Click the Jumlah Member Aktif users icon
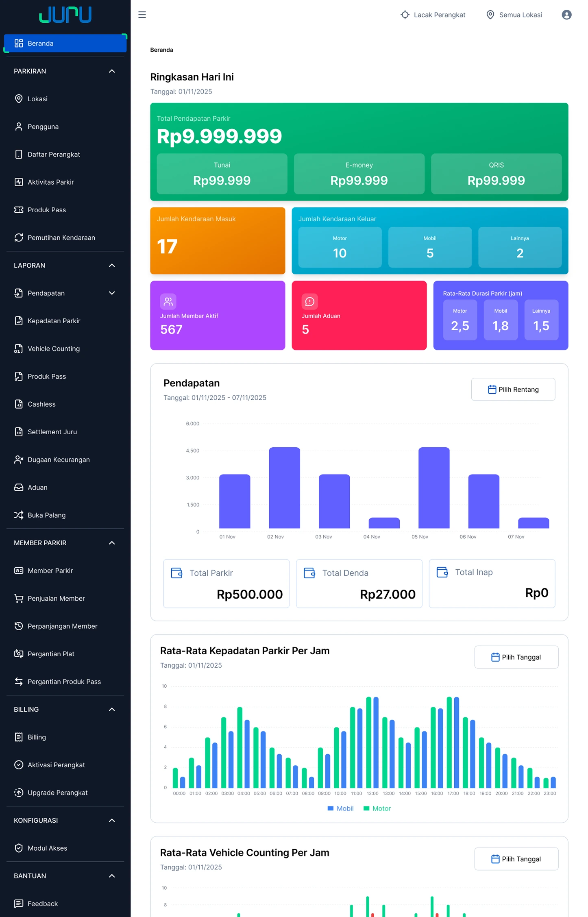Viewport: 588px width, 917px height. [x=168, y=302]
